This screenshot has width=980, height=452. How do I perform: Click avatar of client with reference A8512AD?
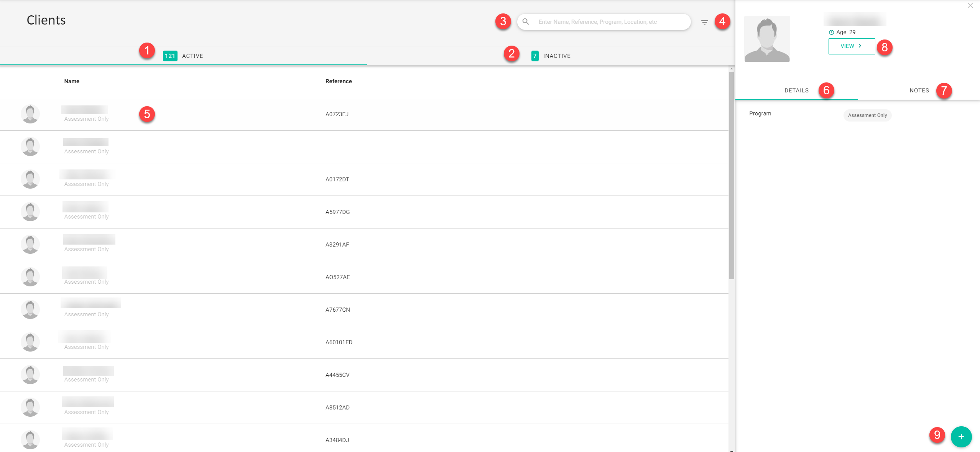point(30,407)
